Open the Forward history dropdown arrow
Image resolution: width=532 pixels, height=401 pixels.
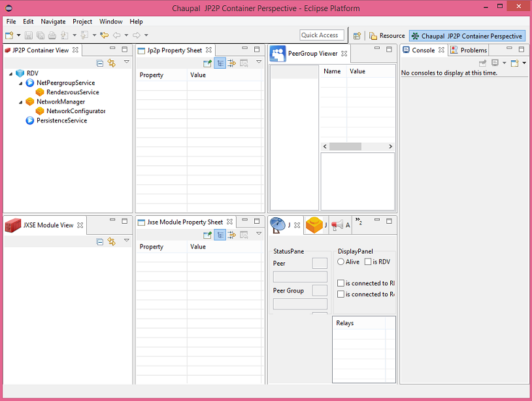(x=146, y=35)
